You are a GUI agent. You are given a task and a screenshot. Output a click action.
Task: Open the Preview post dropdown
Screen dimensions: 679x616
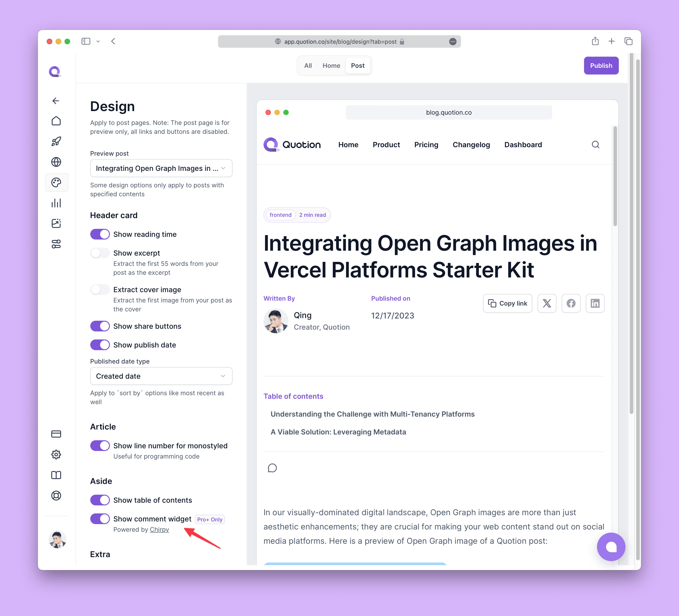pos(161,168)
